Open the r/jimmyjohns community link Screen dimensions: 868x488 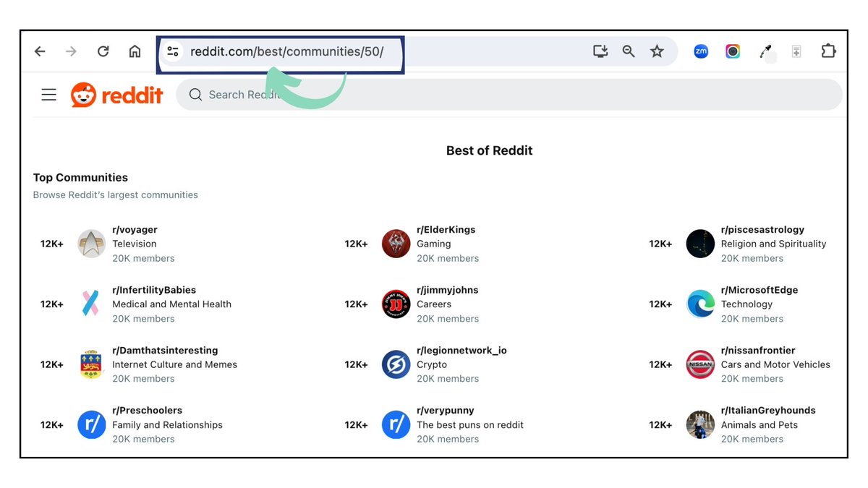click(x=448, y=290)
